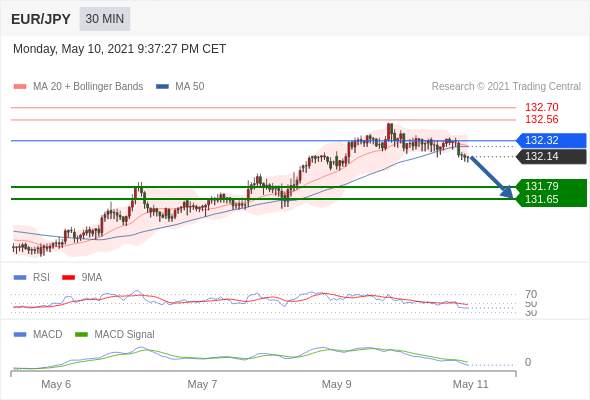Click the blue 132.32 pivot price tag
Screen dimensions: 590x400
[551, 140]
